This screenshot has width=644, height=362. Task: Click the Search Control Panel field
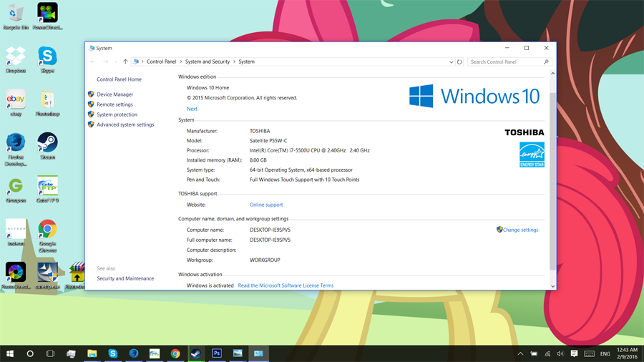click(x=504, y=62)
